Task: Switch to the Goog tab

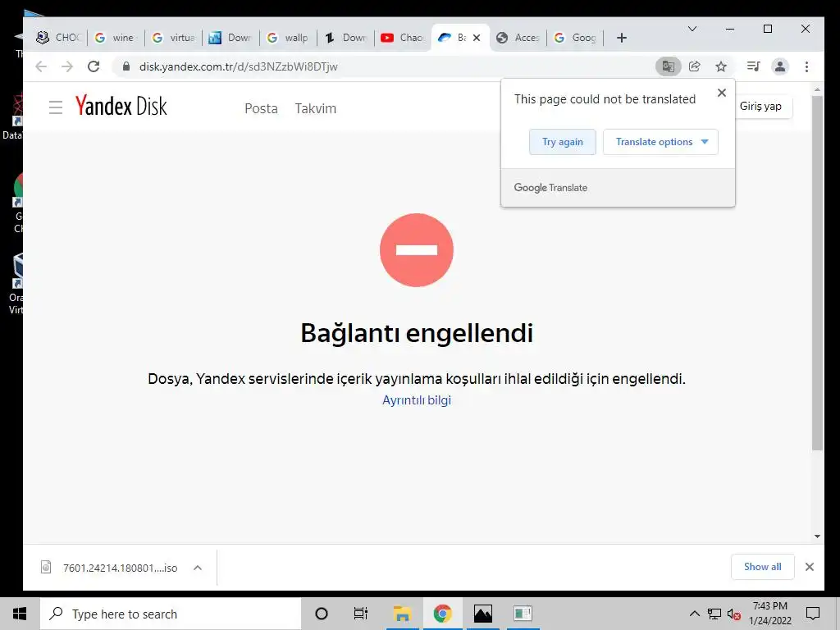Action: point(575,38)
